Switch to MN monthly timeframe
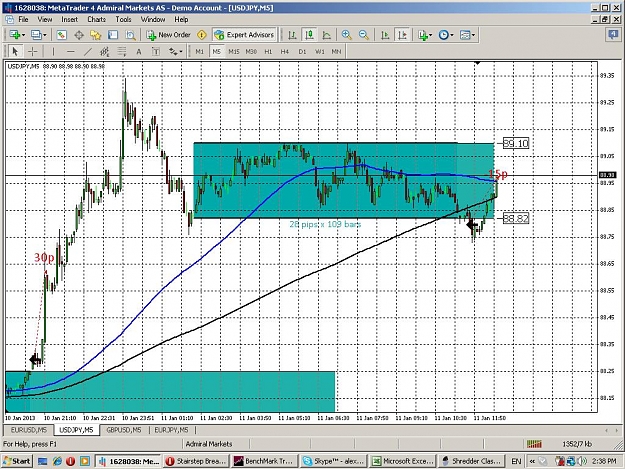625x469 pixels. coord(336,51)
